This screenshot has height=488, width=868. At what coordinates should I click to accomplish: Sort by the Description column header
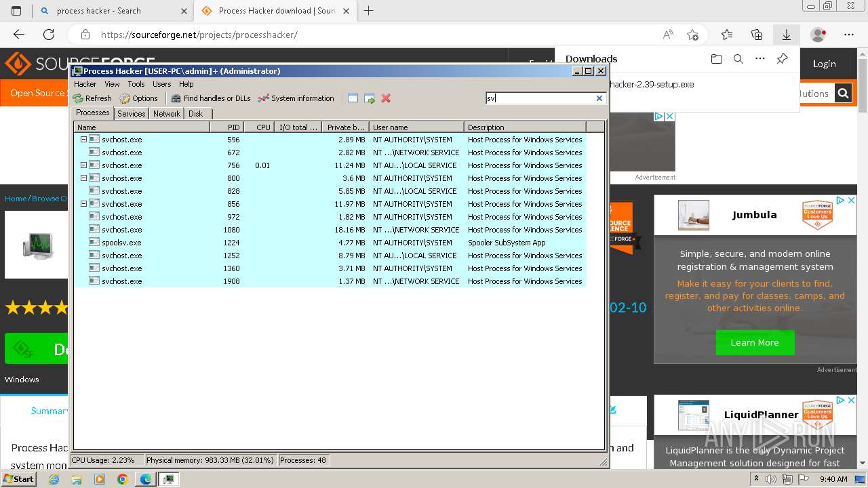(525, 127)
